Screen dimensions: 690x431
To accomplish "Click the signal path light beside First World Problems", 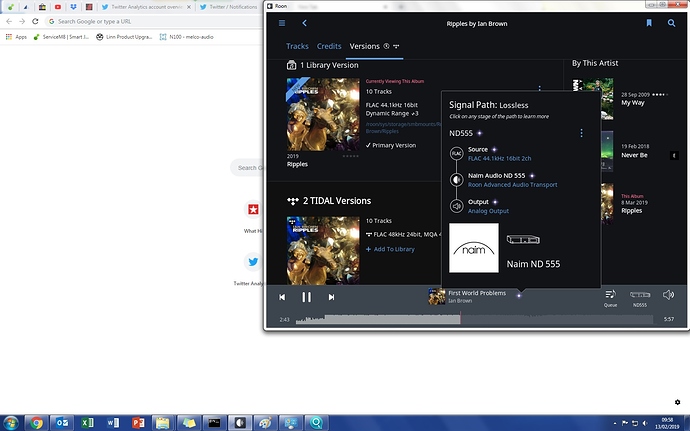I will coord(519,295).
